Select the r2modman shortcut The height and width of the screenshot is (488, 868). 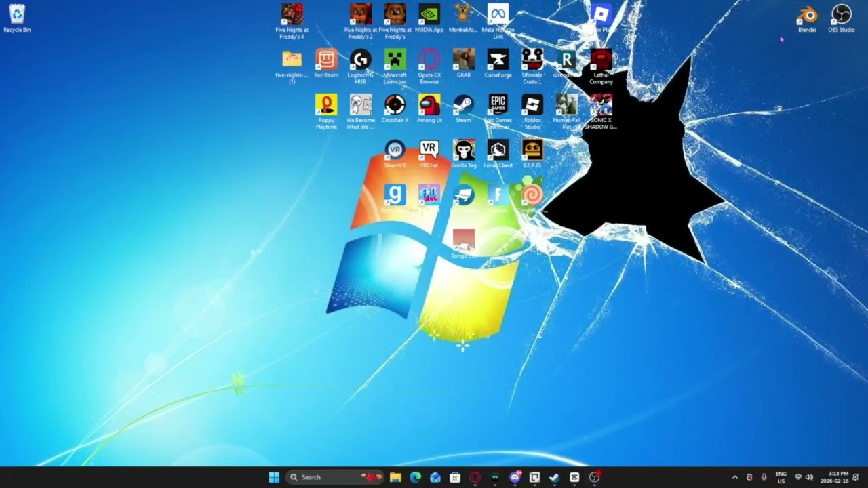tap(566, 64)
